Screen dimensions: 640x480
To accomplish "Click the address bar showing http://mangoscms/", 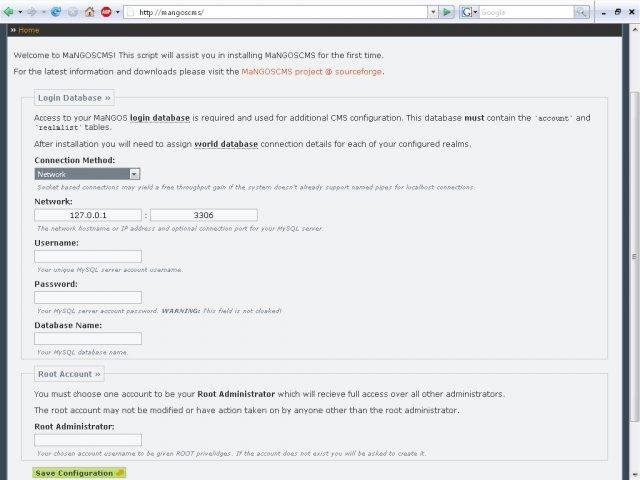I will [277, 12].
